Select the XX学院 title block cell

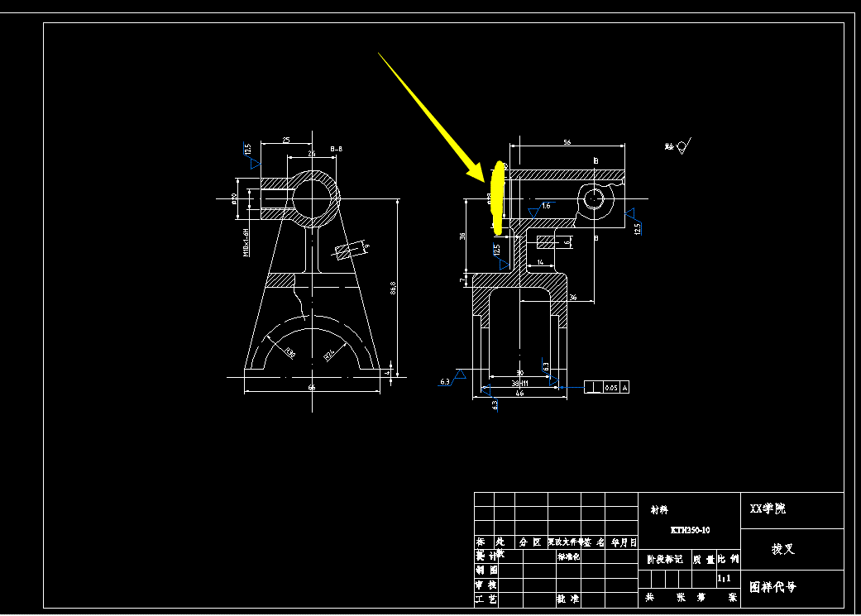(792, 511)
